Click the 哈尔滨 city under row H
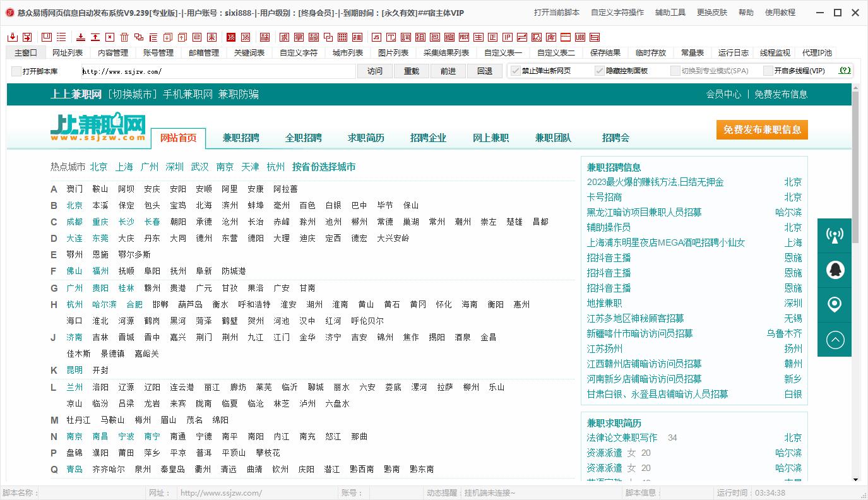868x500 pixels. tap(105, 304)
